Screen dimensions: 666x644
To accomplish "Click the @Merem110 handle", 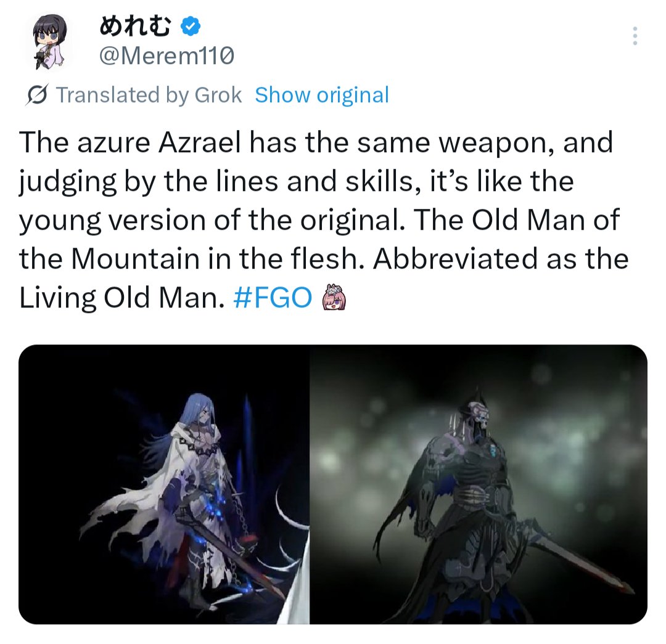I will (x=166, y=55).
